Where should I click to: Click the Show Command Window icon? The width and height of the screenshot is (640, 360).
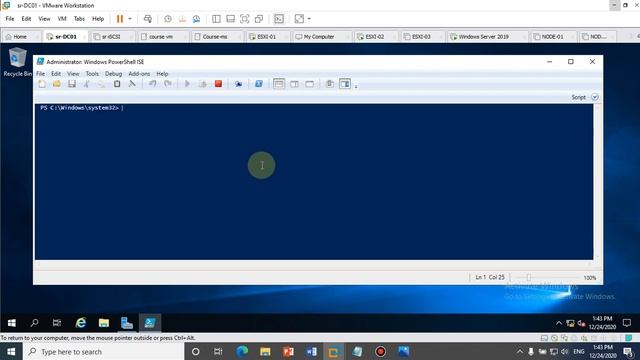(x=330, y=84)
